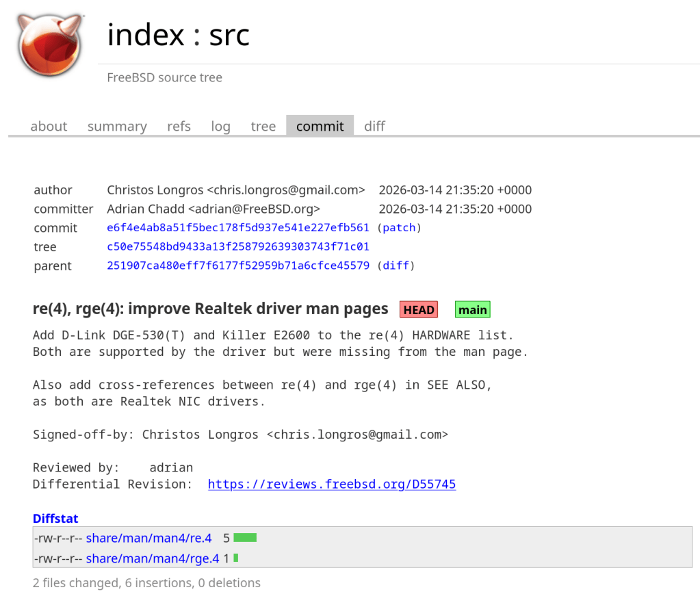Download the patch link
700x594 pixels.
[x=399, y=228]
